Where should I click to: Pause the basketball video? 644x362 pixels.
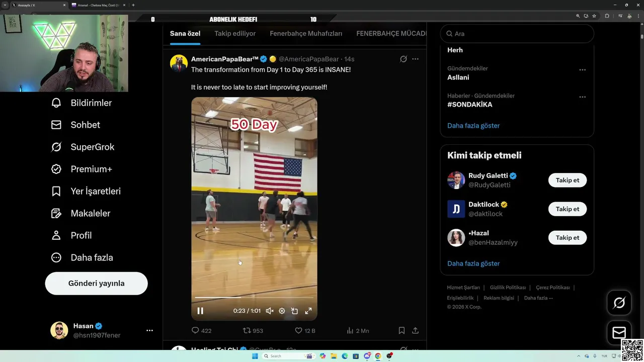200,311
